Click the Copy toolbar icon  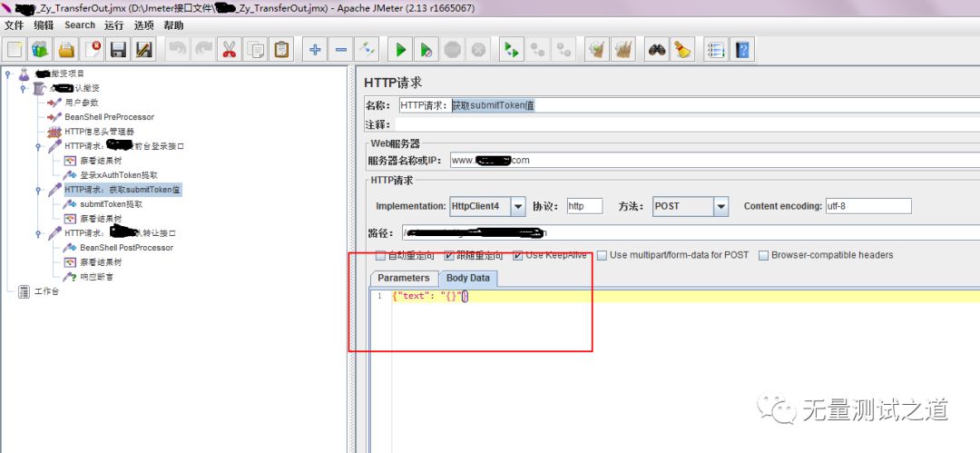coord(256,49)
